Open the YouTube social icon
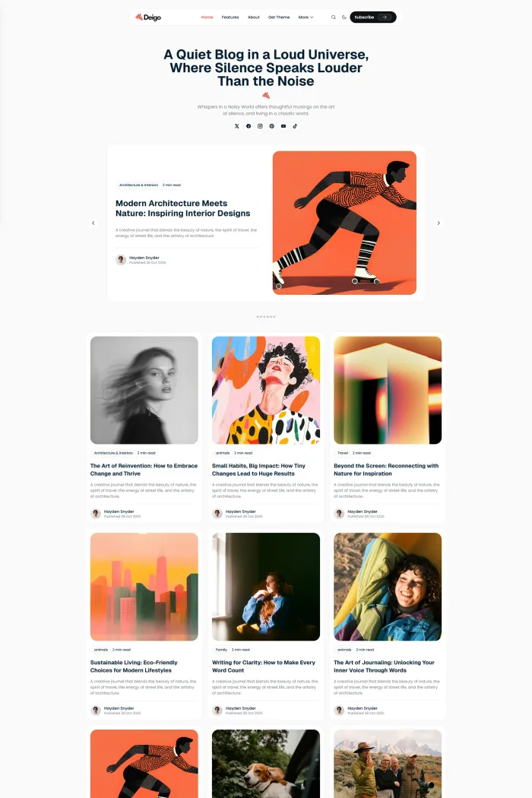Viewport: 532px width, 798px height. (283, 126)
